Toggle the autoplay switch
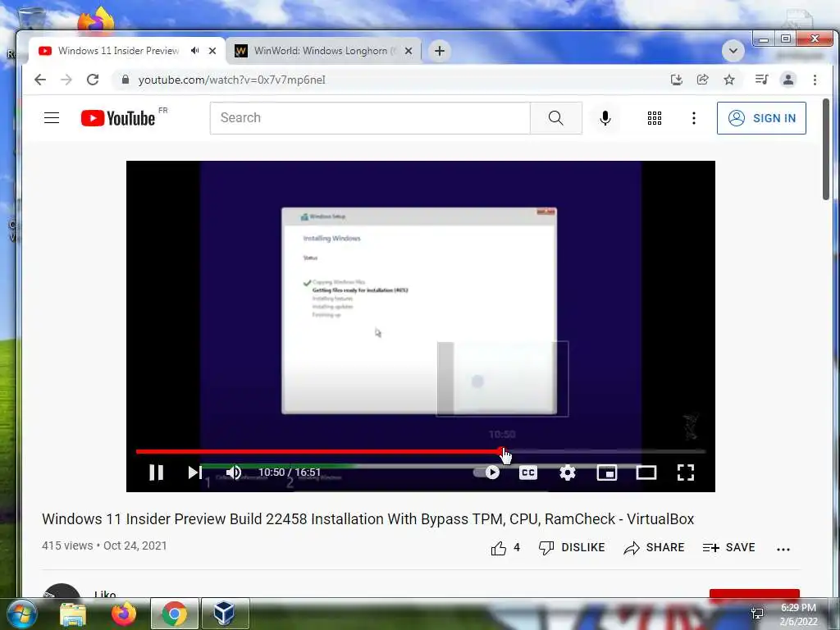Viewport: 840px width, 630px height. (x=487, y=472)
